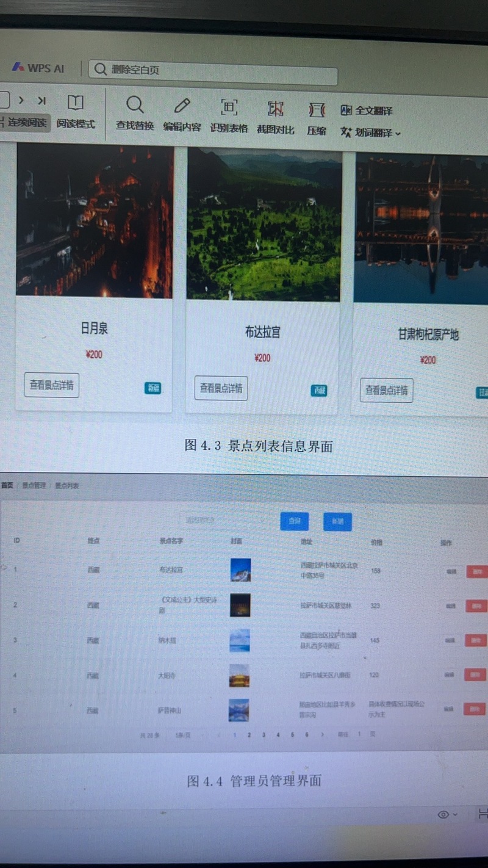488x868 pixels.
Task: Click edit button in 布达拉宫 row
Action: coord(451,571)
